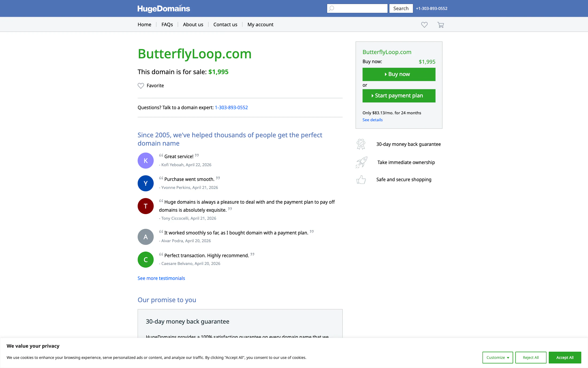The height and width of the screenshot is (368, 588).
Task: Click the dark red T avatar of Tony Ciccocelli
Action: click(x=146, y=206)
